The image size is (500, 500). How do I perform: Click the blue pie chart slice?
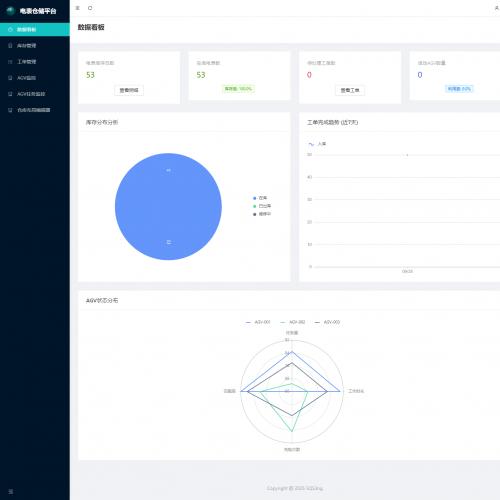[x=168, y=206]
